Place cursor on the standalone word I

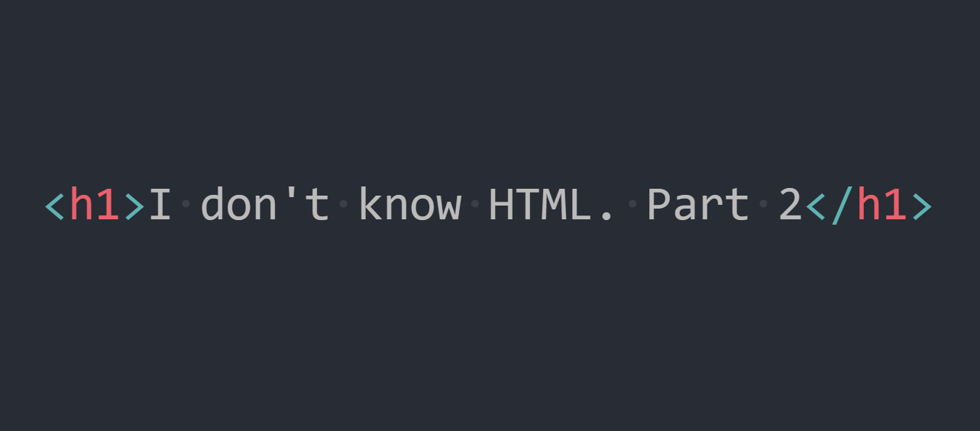[x=160, y=205]
